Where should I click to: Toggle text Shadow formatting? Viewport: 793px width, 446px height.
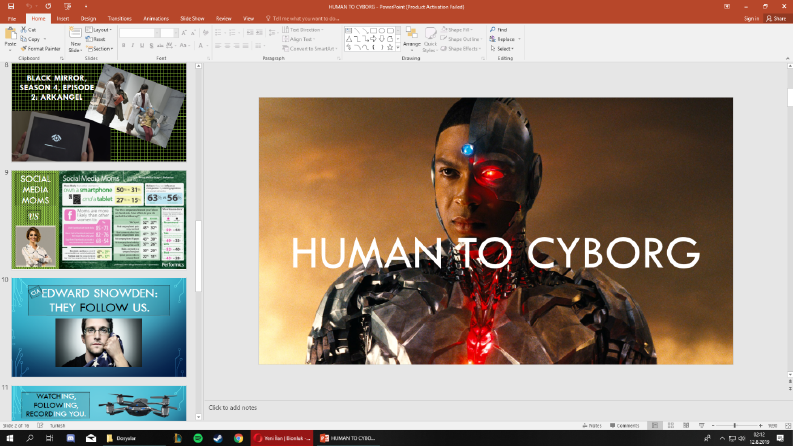(151, 46)
